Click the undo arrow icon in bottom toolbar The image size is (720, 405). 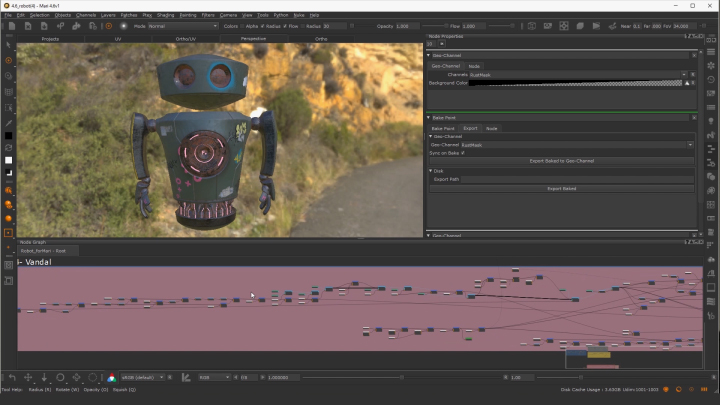pos(11,377)
